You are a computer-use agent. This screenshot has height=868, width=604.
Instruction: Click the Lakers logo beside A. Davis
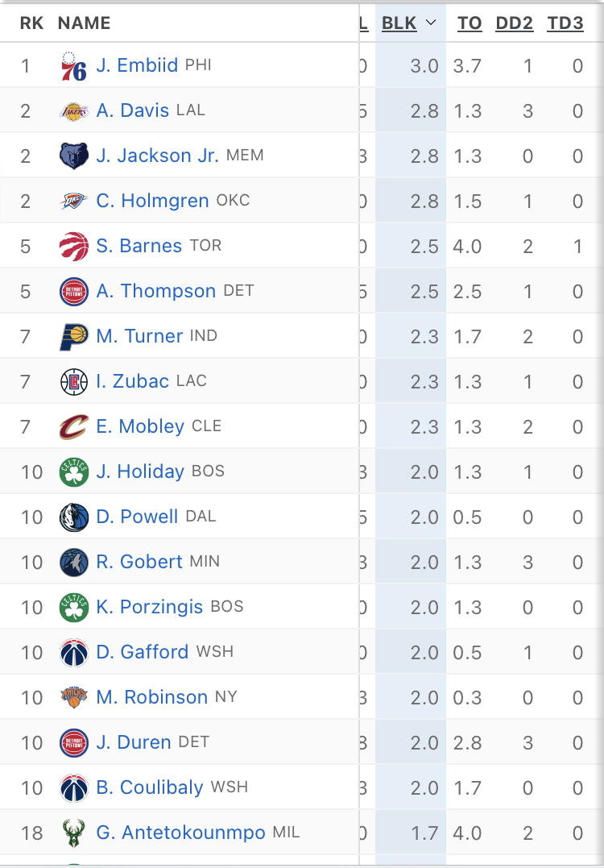click(x=73, y=111)
